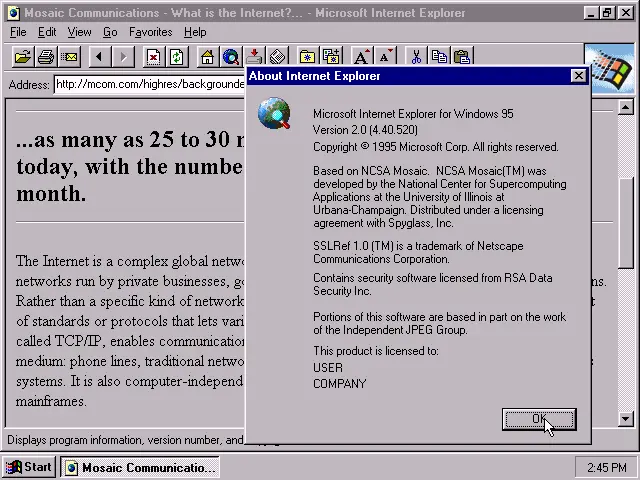Viewport: 640px width, 480px height.
Task: Click the Paste clipboard toolbar icon
Action: 462,56
